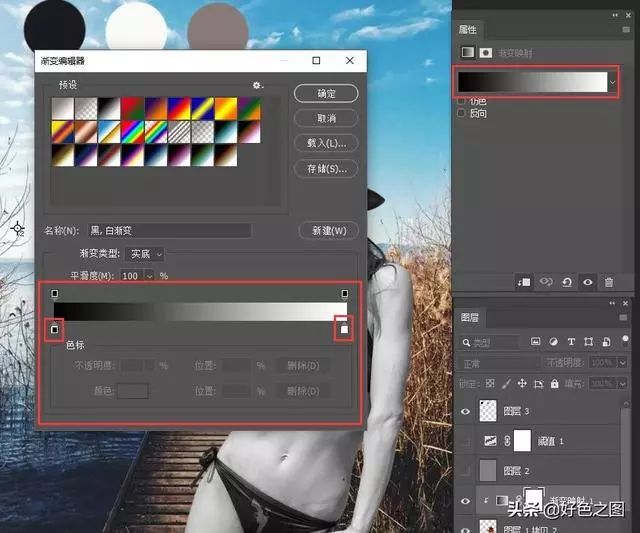Switch to the 属性 panel tab
Screen dimensions: 640x533
pyautogui.click(x=467, y=30)
